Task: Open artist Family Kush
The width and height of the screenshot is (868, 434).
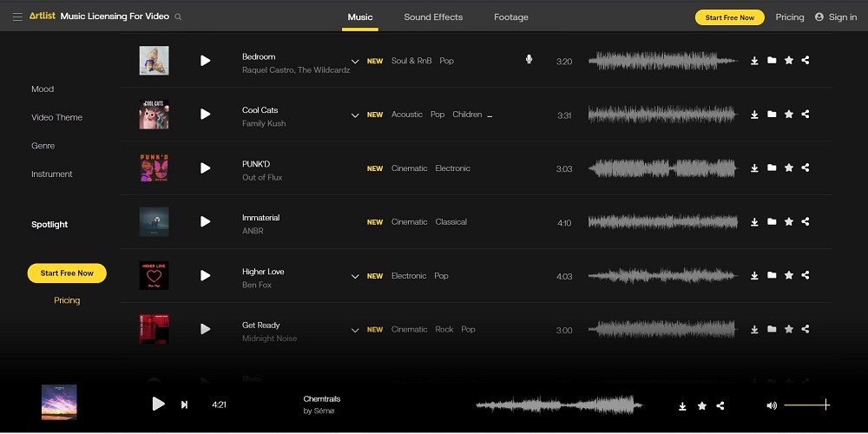Action: pos(264,123)
